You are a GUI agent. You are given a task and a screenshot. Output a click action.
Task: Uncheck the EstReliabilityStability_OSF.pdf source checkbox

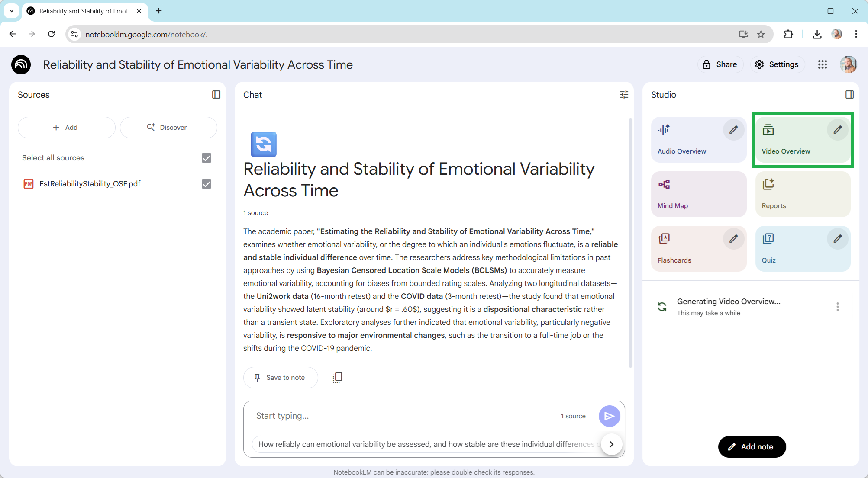(x=207, y=184)
